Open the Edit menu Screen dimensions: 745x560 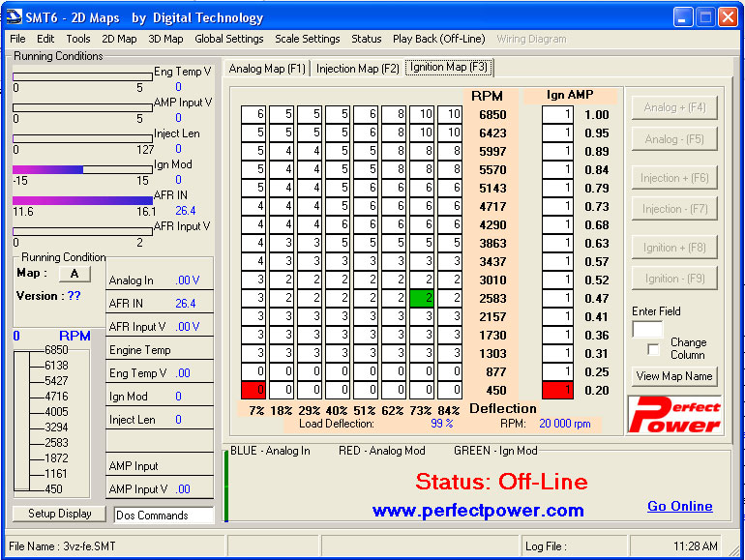tap(45, 39)
